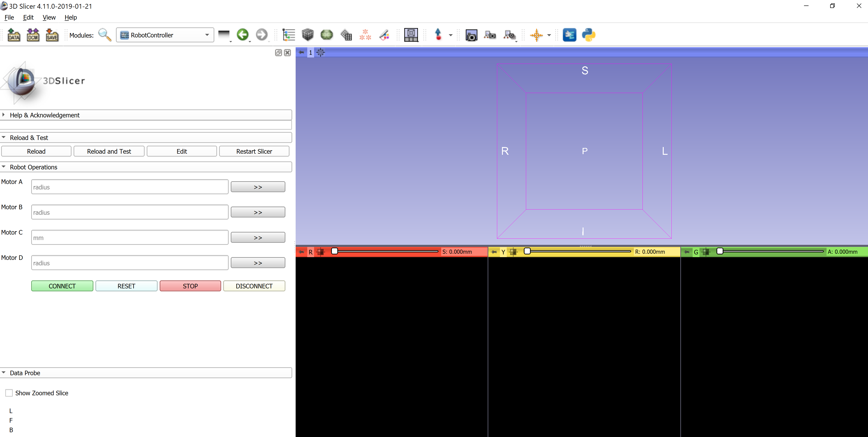Open the module finder magnifier icon
This screenshot has width=868, height=437.
pos(105,35)
